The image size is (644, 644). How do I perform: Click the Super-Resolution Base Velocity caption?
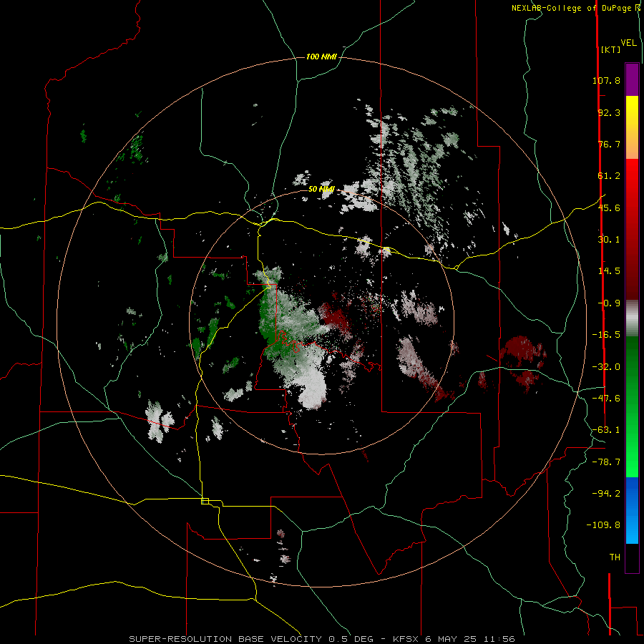pyautogui.click(x=322, y=639)
